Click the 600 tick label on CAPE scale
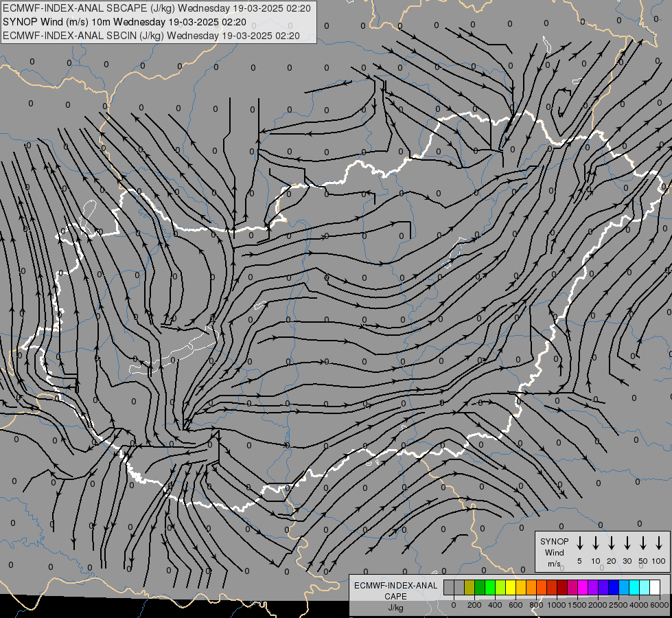The image size is (672, 618). [x=515, y=605]
